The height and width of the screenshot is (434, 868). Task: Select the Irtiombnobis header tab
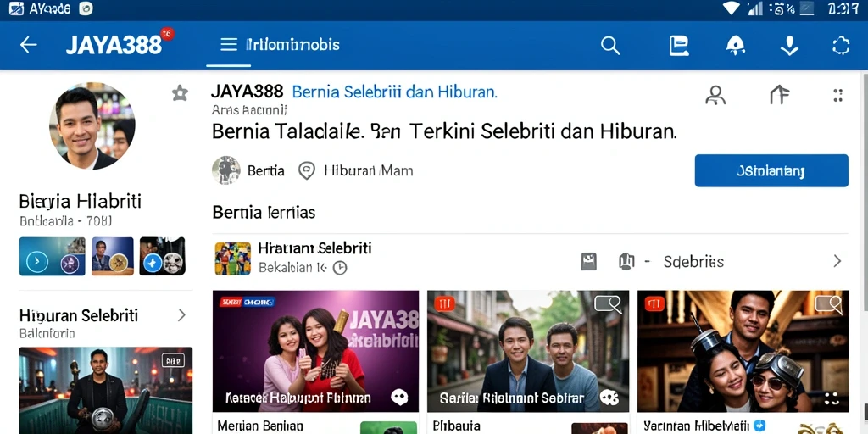coord(292,45)
